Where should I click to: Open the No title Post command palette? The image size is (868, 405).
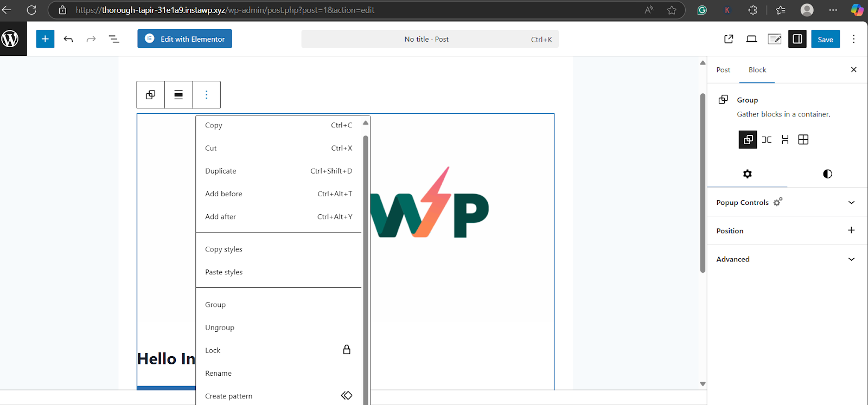click(430, 39)
